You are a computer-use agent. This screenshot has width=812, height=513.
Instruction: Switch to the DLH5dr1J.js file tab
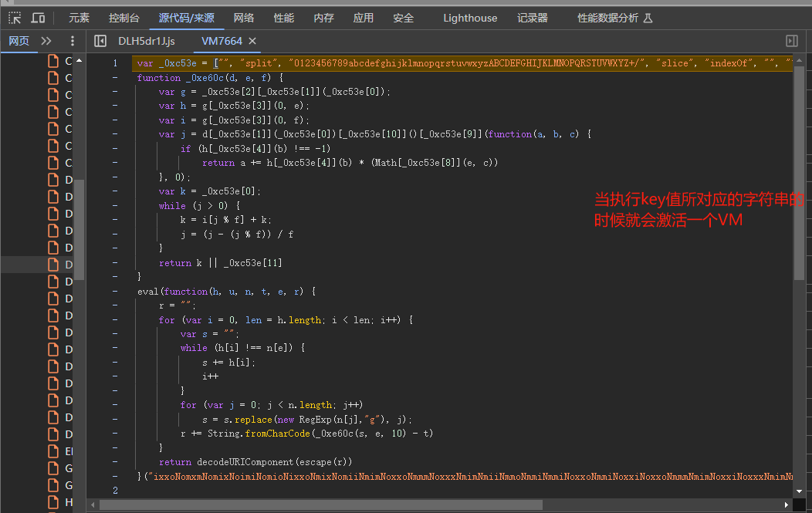(147, 41)
